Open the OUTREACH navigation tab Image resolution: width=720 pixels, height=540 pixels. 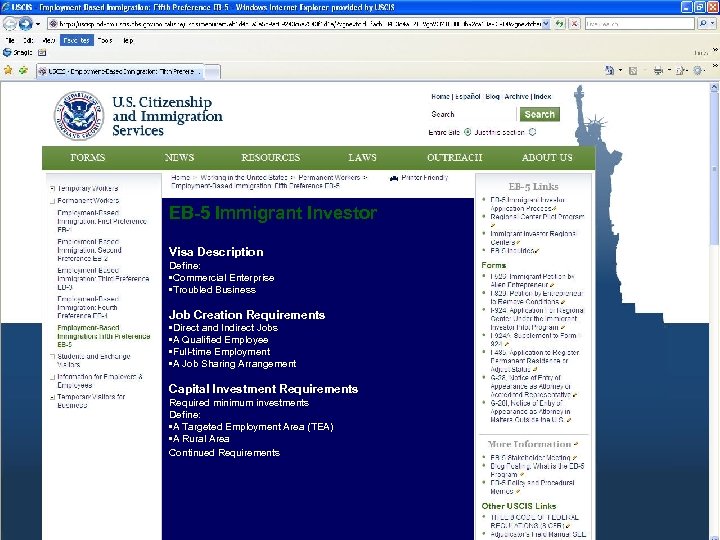point(455,158)
